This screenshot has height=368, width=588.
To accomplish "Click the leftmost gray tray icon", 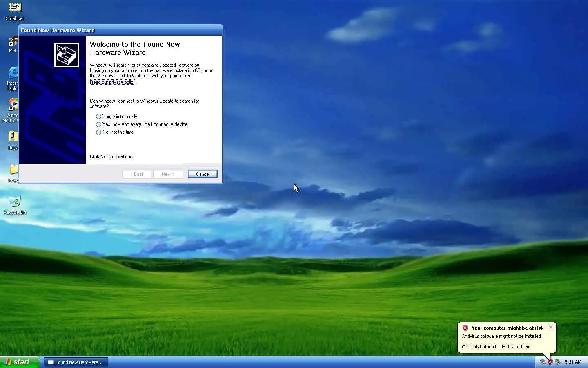I will coord(543,362).
